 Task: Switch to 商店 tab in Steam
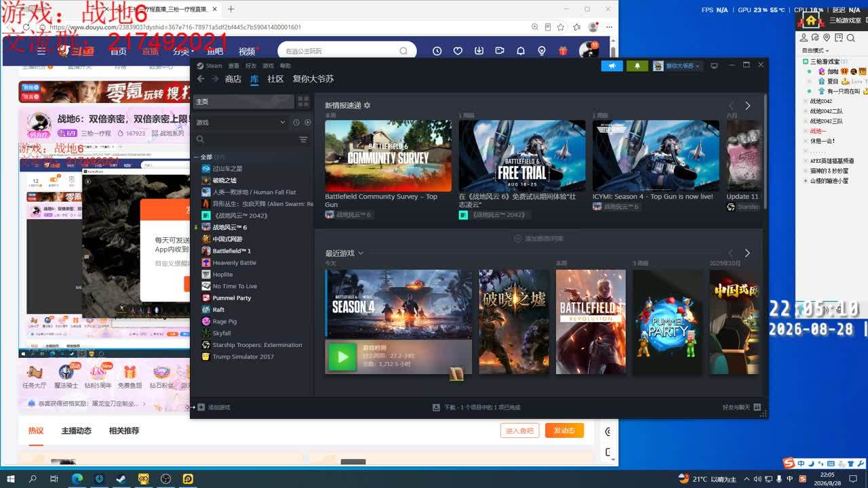coord(233,79)
